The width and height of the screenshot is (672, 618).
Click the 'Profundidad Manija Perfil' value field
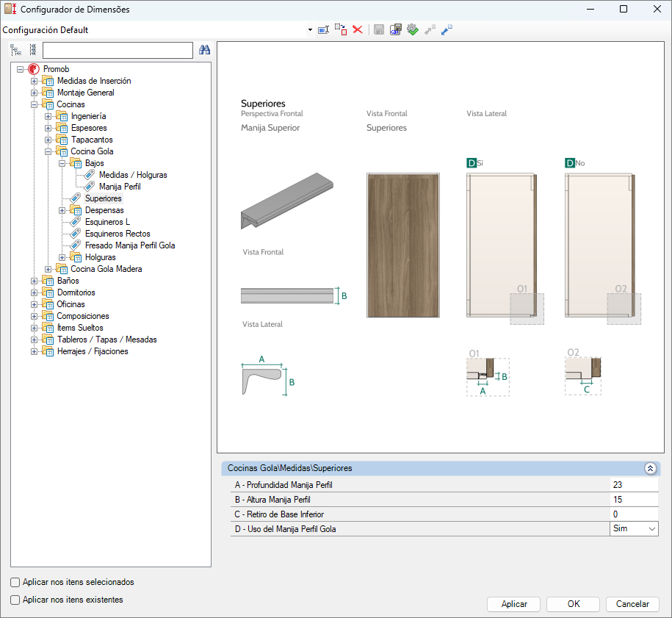[634, 484]
